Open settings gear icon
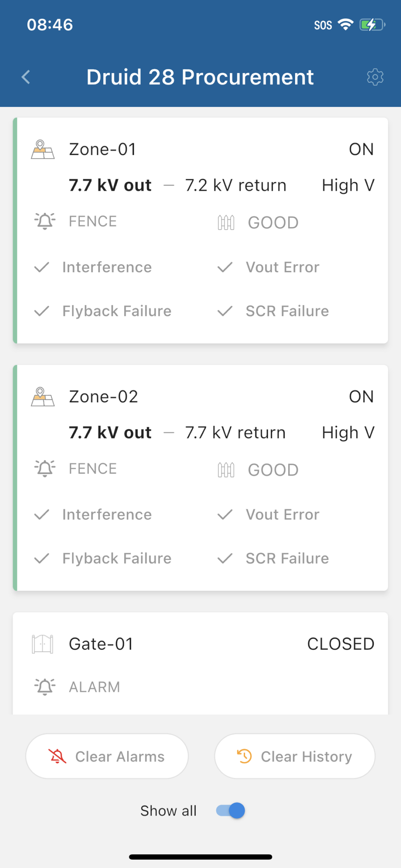This screenshot has height=868, width=401. click(x=375, y=77)
